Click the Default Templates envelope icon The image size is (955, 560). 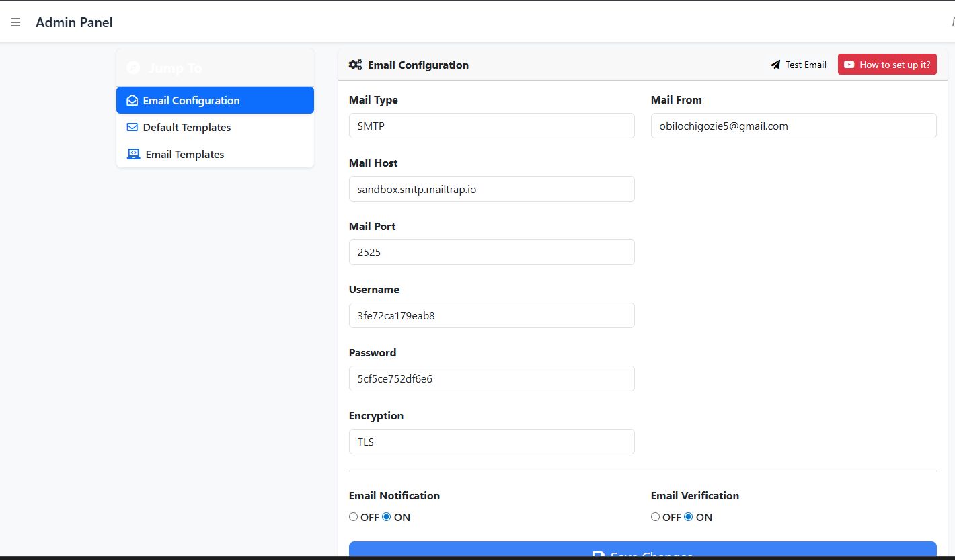(132, 128)
